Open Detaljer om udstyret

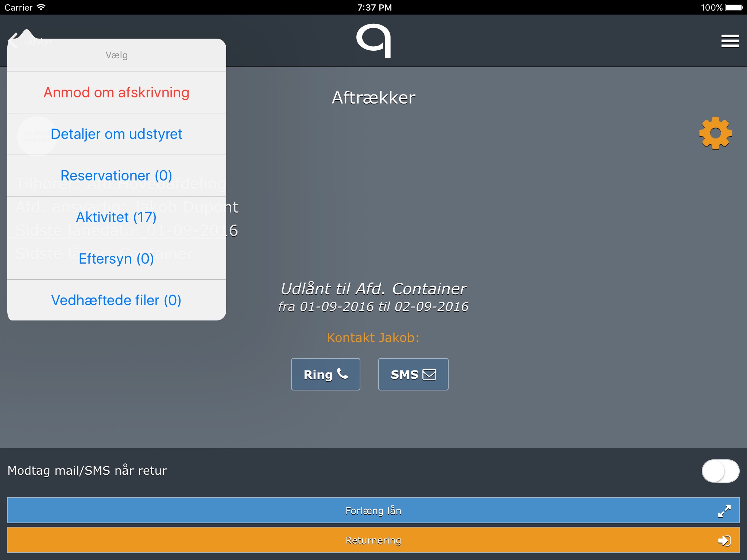point(117,134)
